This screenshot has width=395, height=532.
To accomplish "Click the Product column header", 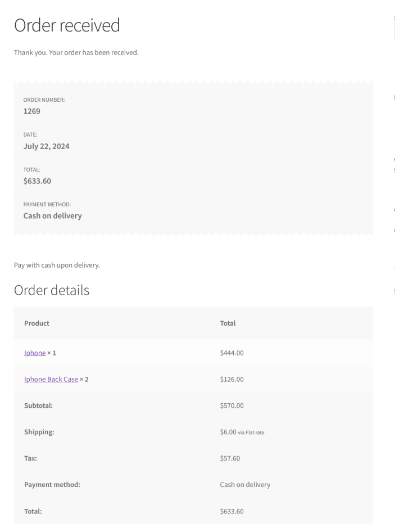I will [37, 323].
